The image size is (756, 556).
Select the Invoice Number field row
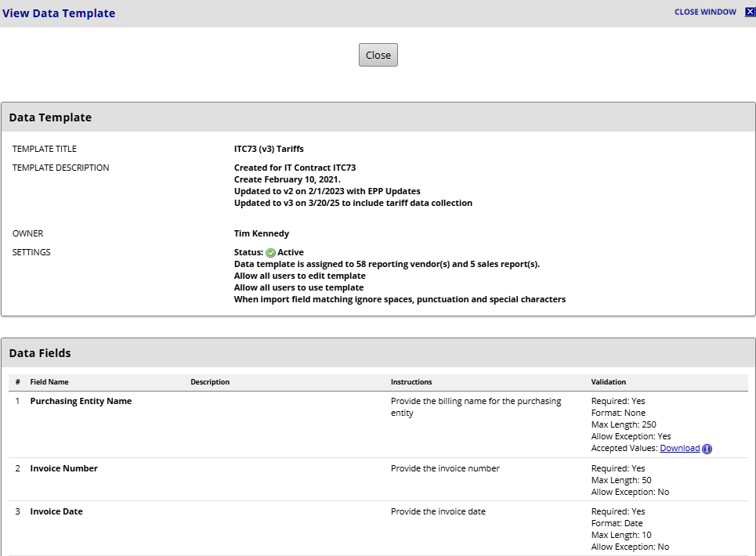pos(64,468)
